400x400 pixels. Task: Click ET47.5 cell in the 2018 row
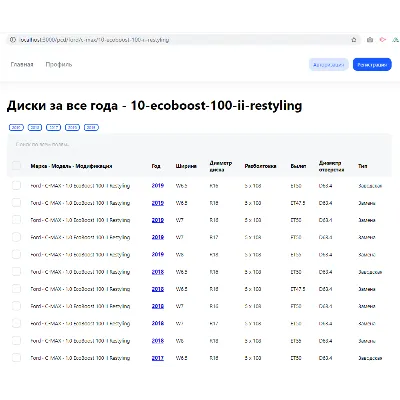click(298, 289)
